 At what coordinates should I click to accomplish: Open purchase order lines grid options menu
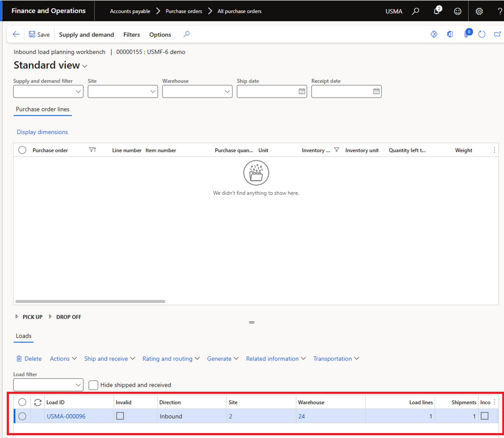494,150
